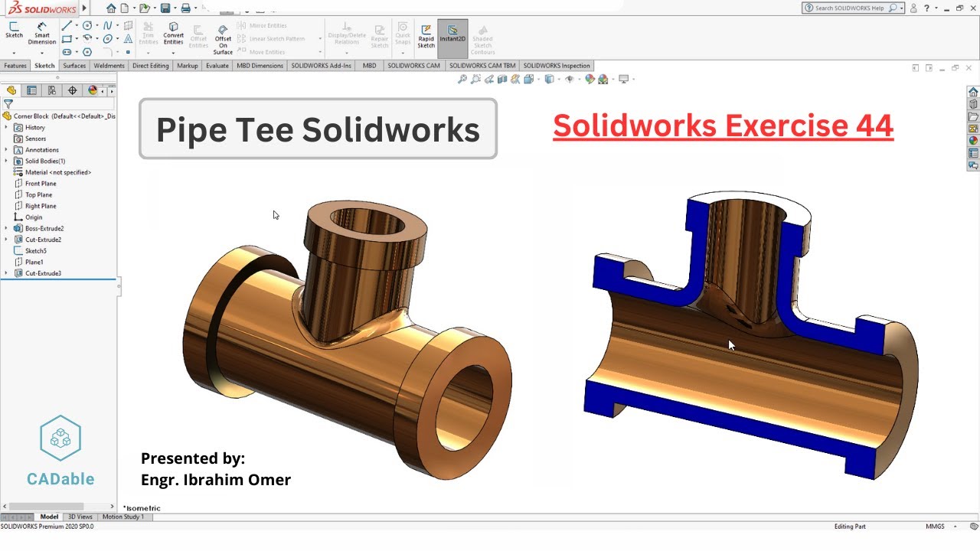Open the Motion Study 1 tab
Image resolution: width=980 pixels, height=551 pixels.
[123, 517]
